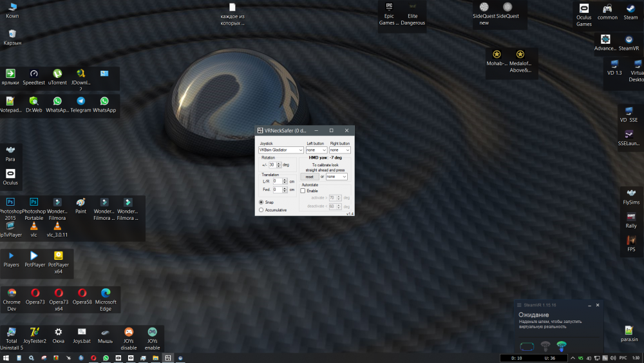Increase the Rotation degrees spinner
The height and width of the screenshot is (363, 644).
pyautogui.click(x=279, y=163)
